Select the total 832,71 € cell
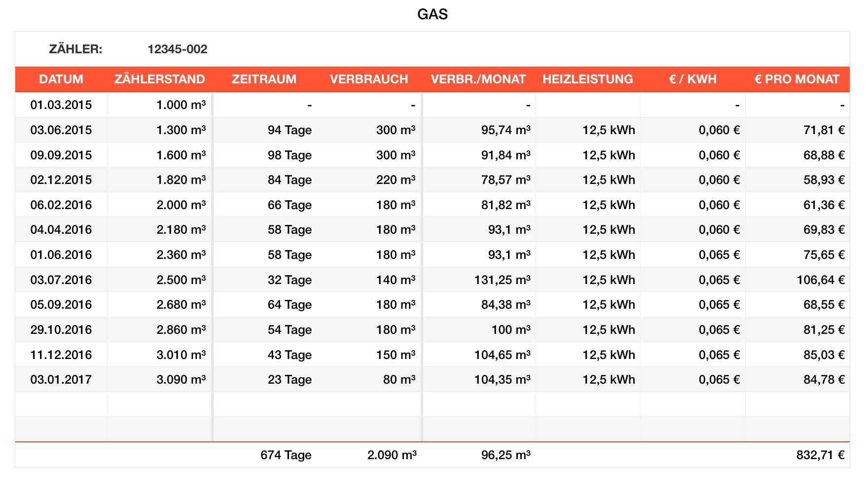This screenshot has width=867, height=504. pyautogui.click(x=820, y=455)
